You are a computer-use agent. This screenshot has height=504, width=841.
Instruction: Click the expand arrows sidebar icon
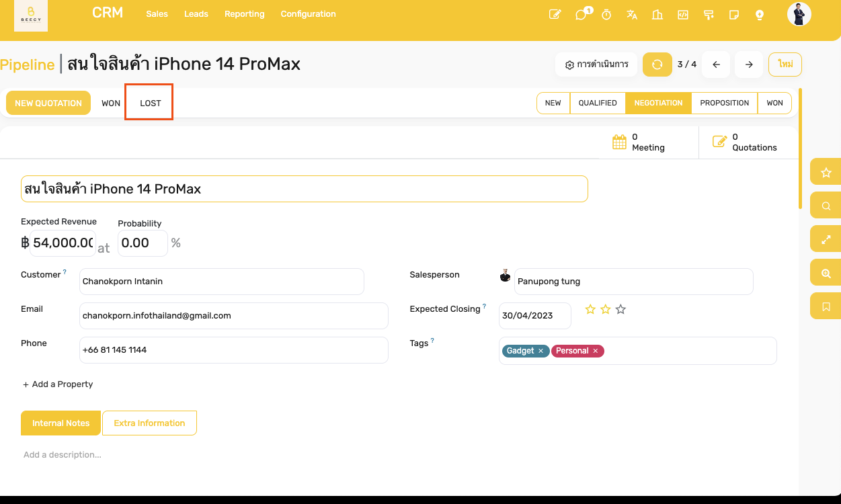click(x=826, y=239)
